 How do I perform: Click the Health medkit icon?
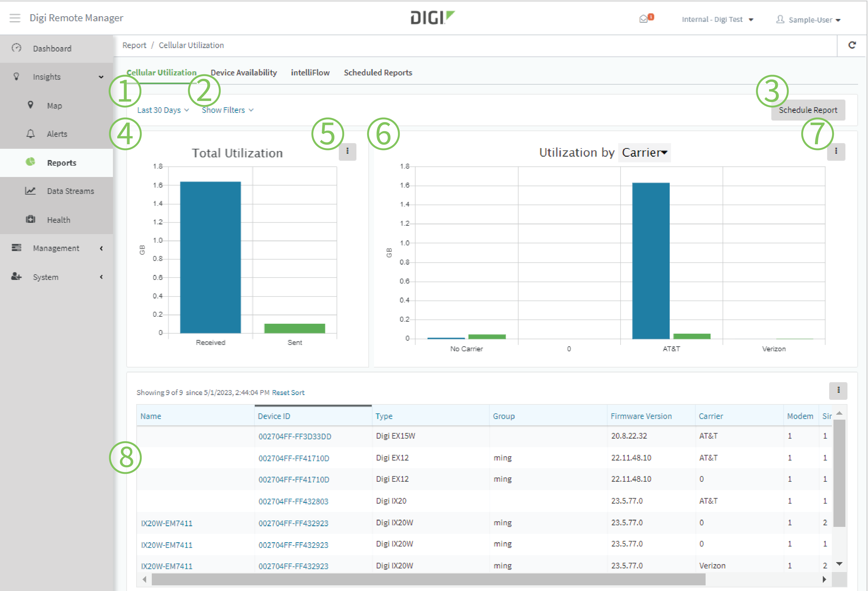pyautogui.click(x=31, y=219)
